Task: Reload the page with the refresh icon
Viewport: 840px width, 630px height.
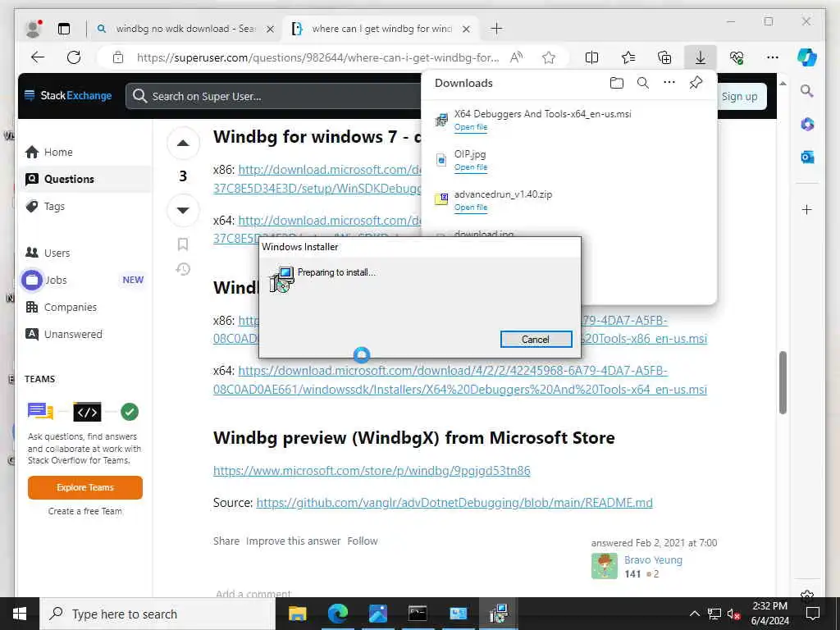Action: click(x=74, y=57)
